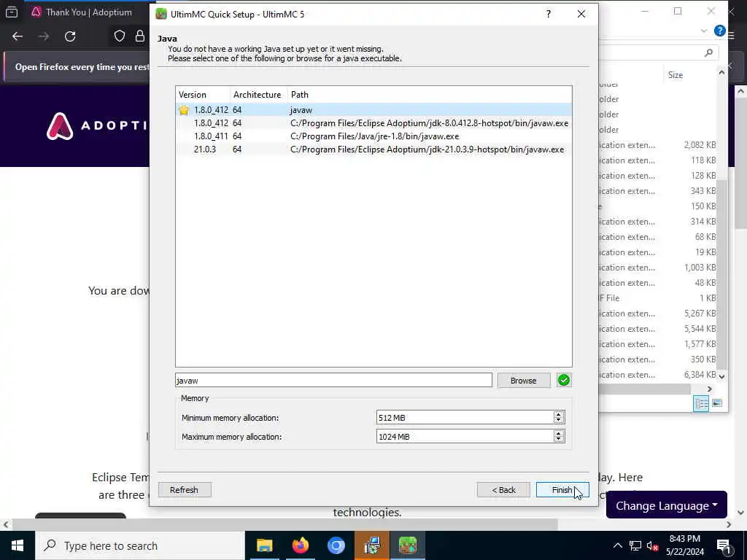Click the Refresh button to rescan Java

tap(185, 489)
